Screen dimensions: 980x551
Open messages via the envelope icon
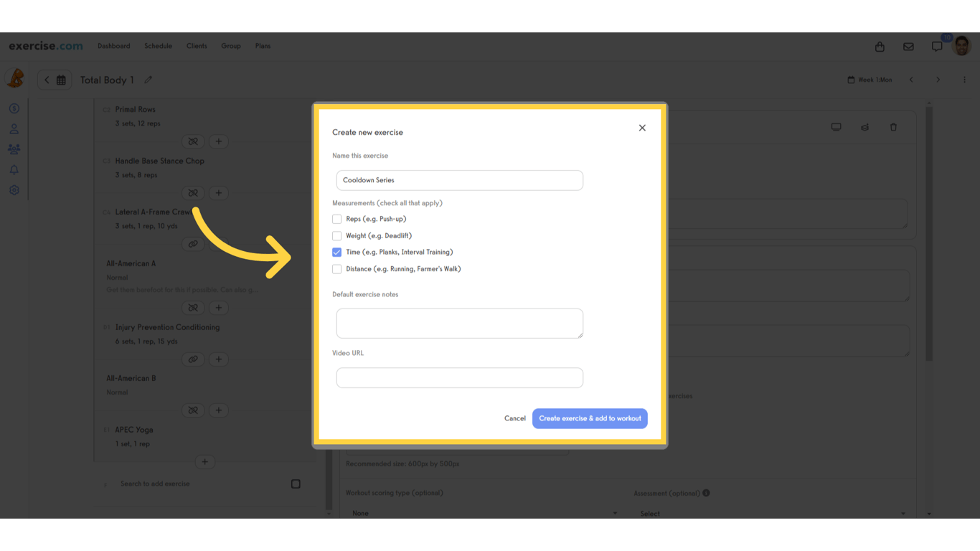pyautogui.click(x=908, y=46)
